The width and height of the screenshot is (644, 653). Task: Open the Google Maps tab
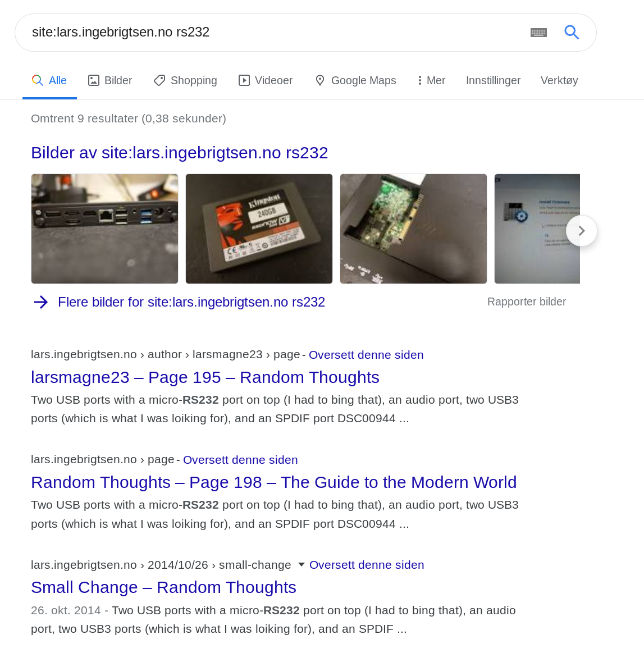[x=355, y=80]
